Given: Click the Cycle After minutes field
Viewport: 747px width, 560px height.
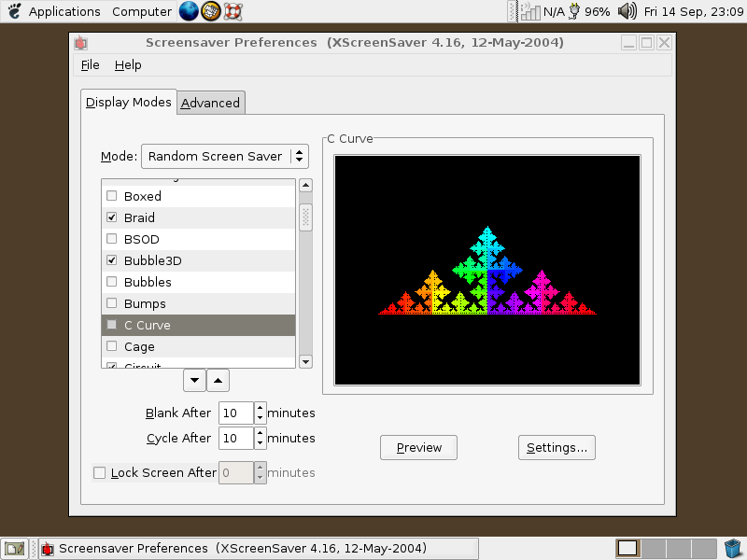Looking at the screenshot, I should (x=236, y=438).
